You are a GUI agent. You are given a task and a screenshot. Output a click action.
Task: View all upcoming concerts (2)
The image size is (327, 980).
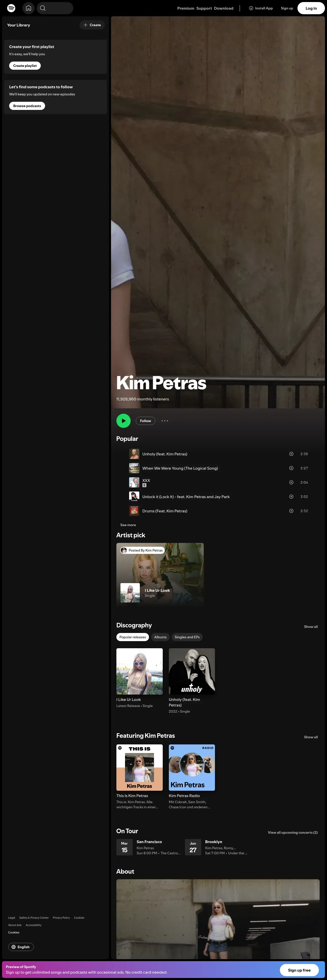click(293, 832)
